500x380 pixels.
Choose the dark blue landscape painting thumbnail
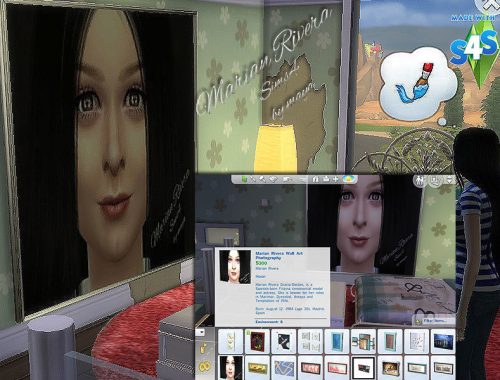443,341
